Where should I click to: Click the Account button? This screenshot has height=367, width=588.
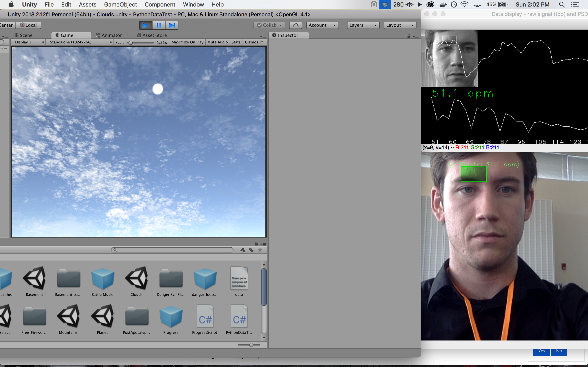(322, 25)
